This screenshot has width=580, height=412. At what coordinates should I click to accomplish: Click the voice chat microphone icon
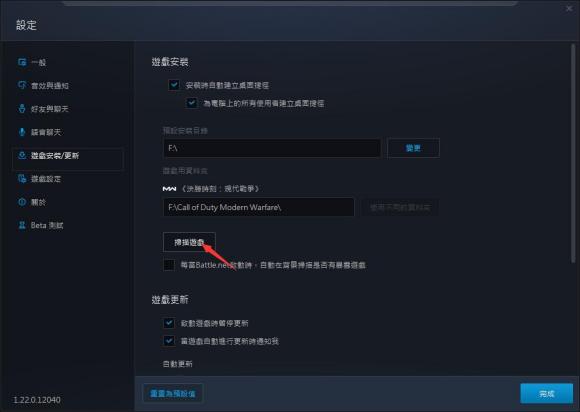click(22, 132)
